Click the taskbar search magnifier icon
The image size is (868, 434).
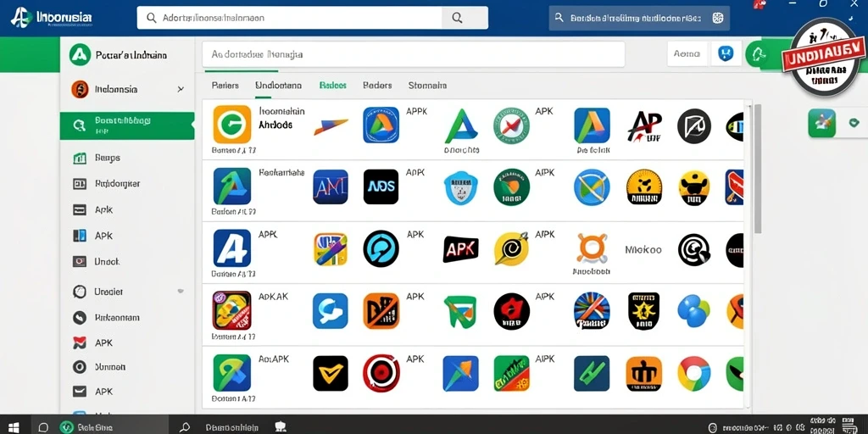click(185, 427)
